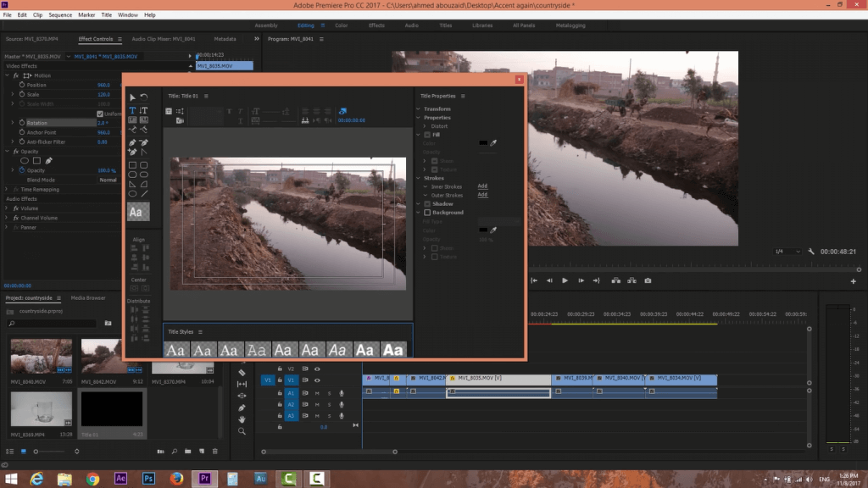
Task: Switch to the Color workspace
Action: point(341,25)
